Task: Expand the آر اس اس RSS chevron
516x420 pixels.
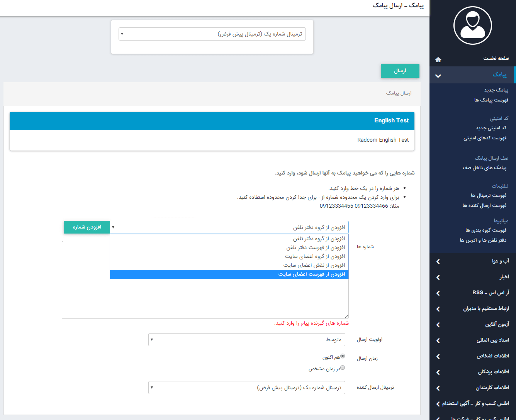Action: pos(438,293)
